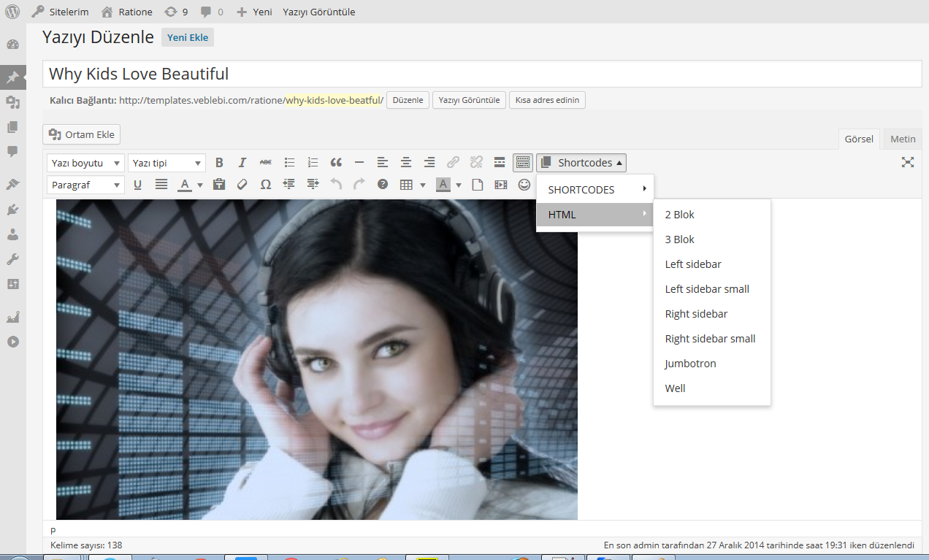
Task: Choose Left sidebar layout
Action: (x=712, y=264)
